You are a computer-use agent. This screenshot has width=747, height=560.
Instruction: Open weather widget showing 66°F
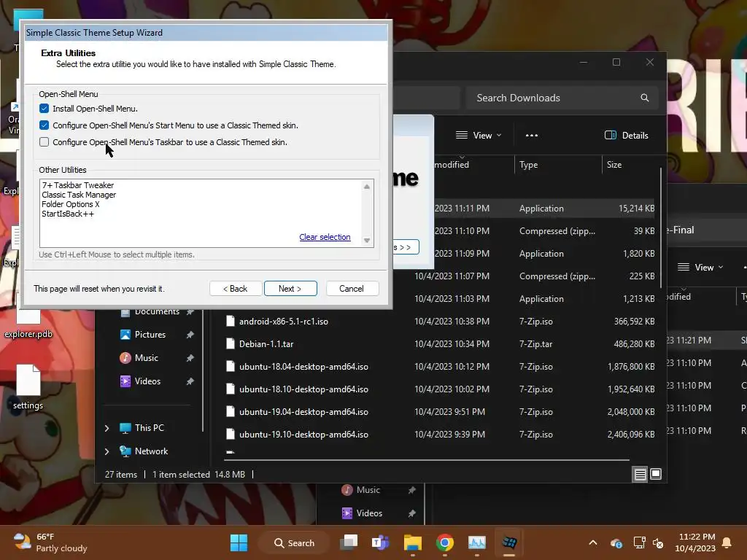tap(50, 542)
